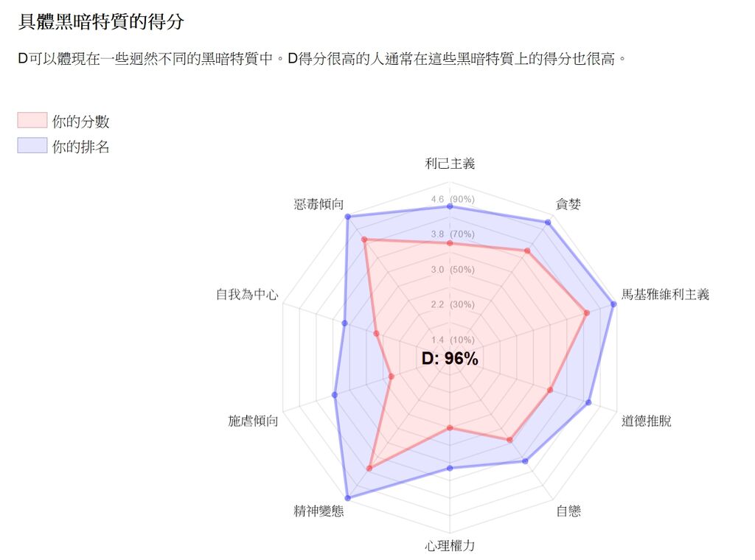
Task: Click the blue point near 道德推脫
Action: click(x=588, y=402)
